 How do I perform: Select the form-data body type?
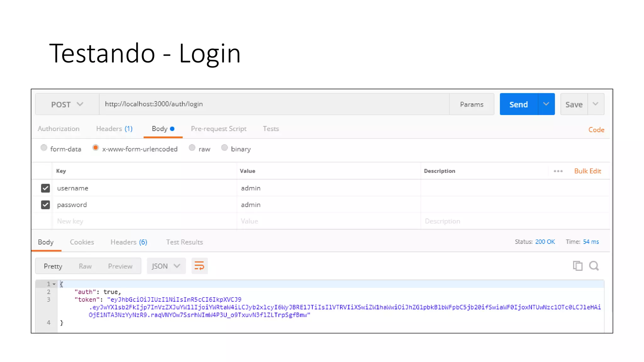tap(44, 148)
